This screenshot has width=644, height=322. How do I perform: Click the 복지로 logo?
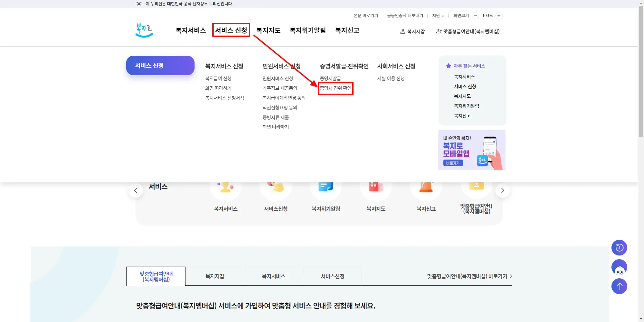pyautogui.click(x=145, y=30)
